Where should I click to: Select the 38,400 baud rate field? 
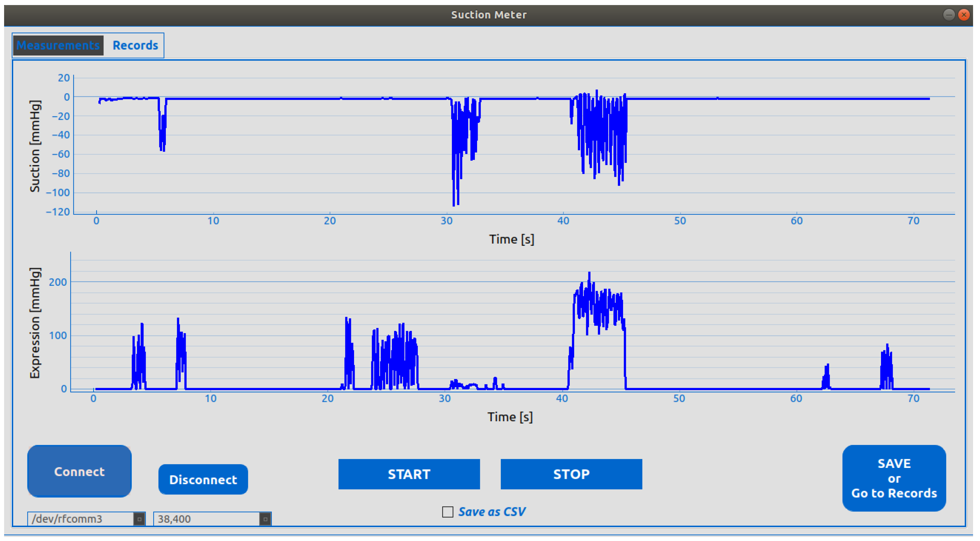coord(212,519)
